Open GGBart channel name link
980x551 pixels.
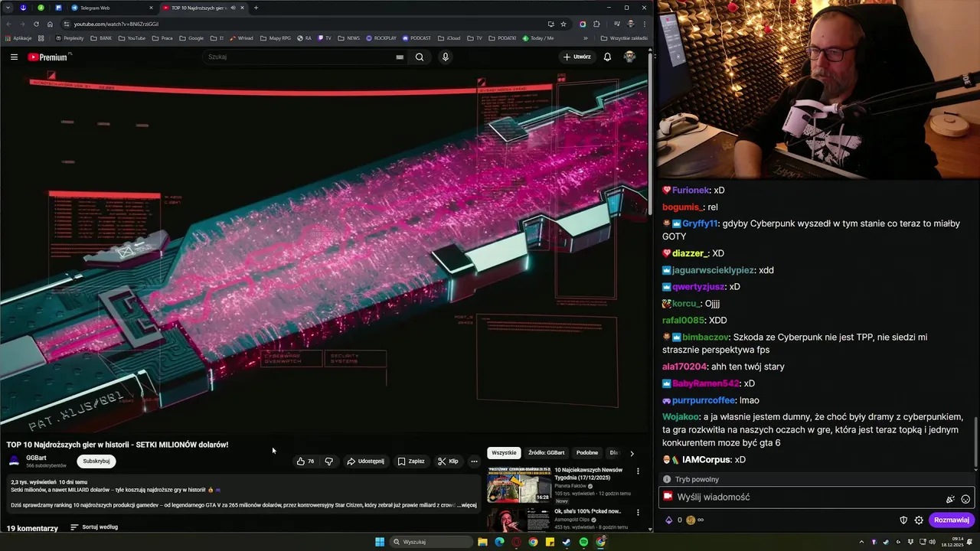[36, 458]
